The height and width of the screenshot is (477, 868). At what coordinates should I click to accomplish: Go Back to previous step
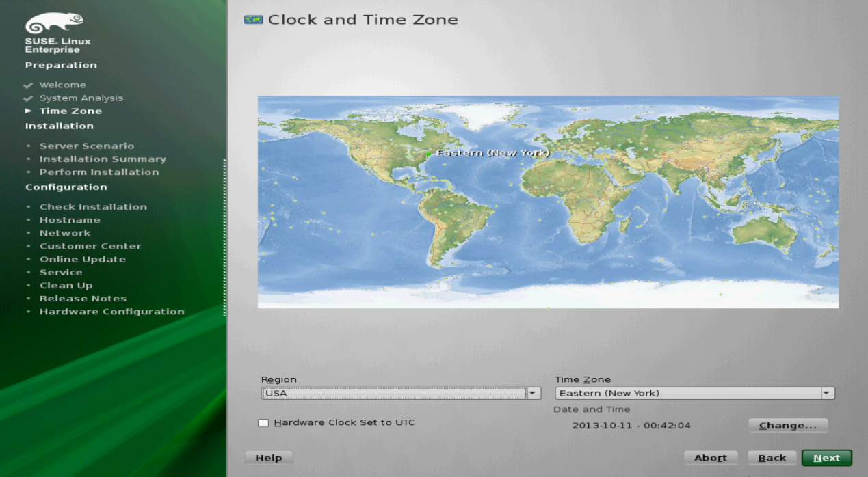point(772,458)
